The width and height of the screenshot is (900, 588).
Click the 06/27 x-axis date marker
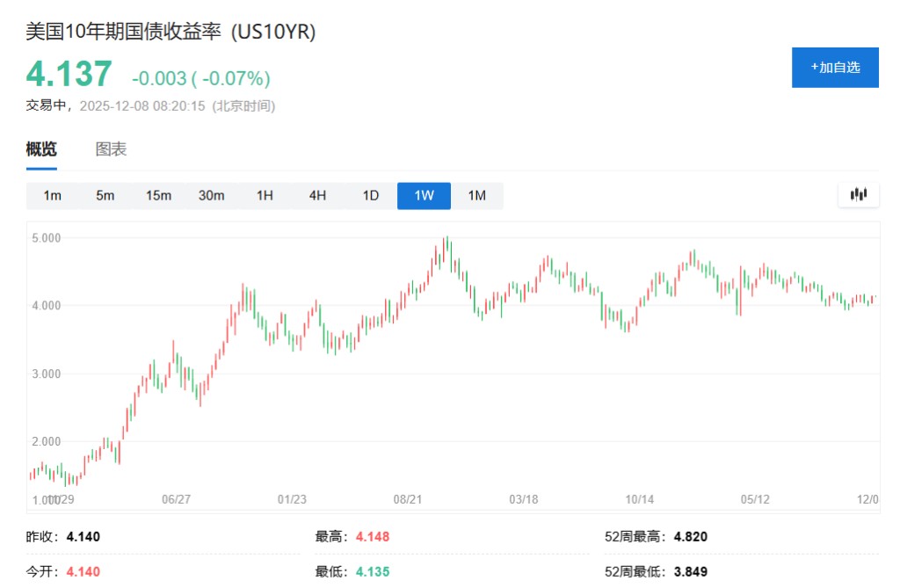(x=177, y=499)
